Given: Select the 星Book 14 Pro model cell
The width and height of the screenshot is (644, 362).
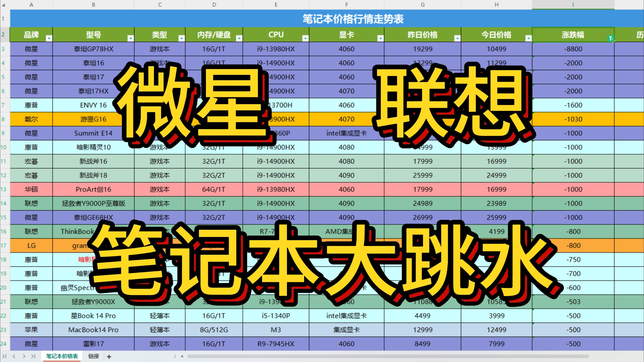Looking at the screenshot, I should pos(93,316).
